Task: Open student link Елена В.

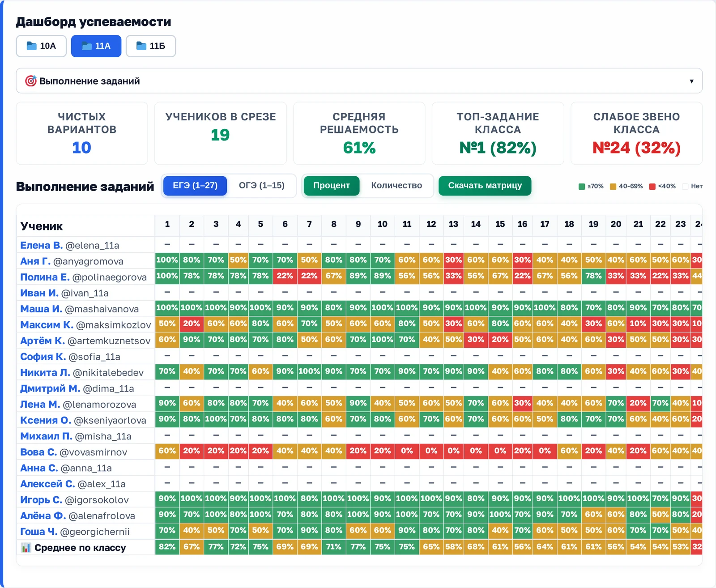Action: click(41, 245)
